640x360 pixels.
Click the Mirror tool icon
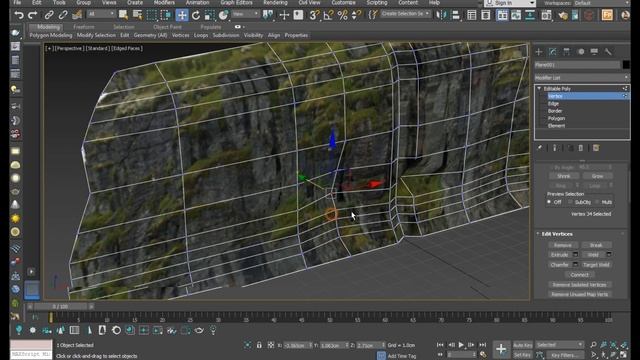pos(441,15)
